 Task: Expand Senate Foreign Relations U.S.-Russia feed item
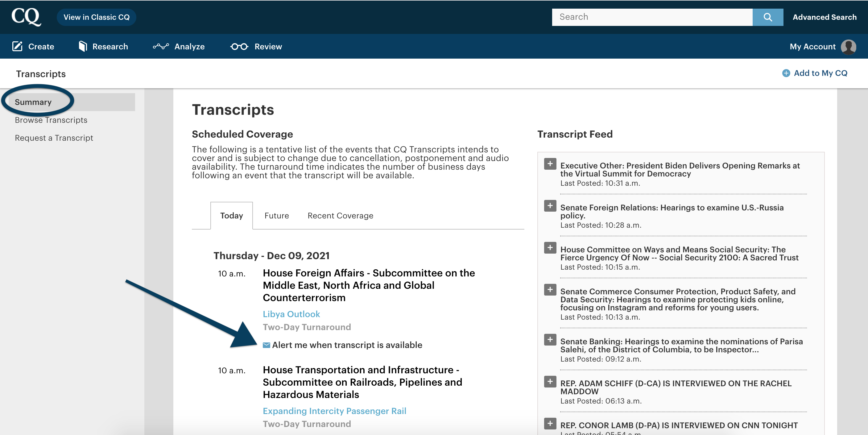pos(550,205)
